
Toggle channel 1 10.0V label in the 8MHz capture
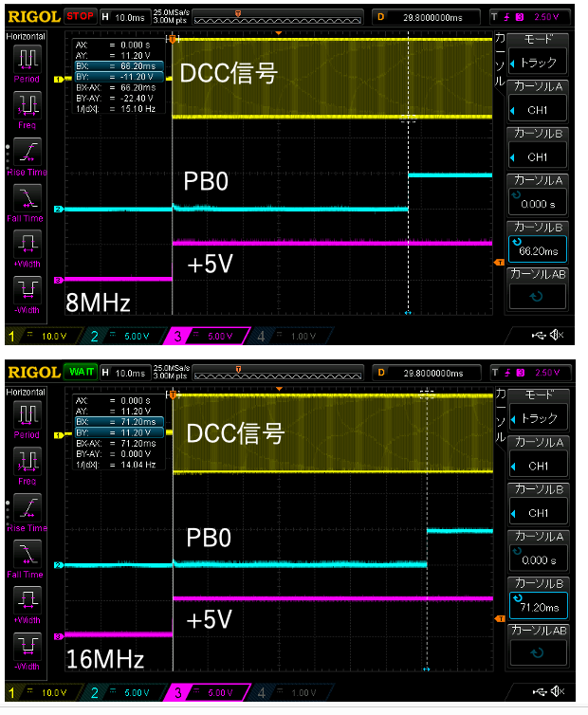[x=54, y=337]
